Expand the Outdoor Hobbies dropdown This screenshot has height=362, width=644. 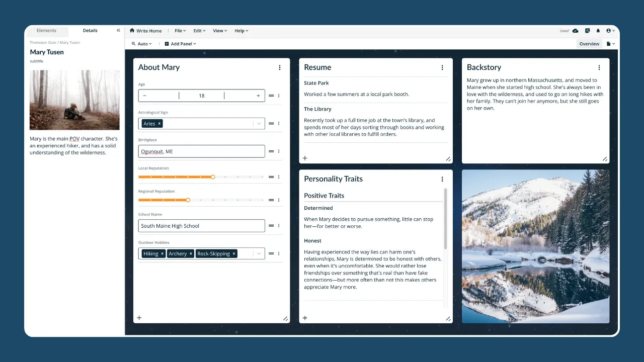pyautogui.click(x=259, y=254)
